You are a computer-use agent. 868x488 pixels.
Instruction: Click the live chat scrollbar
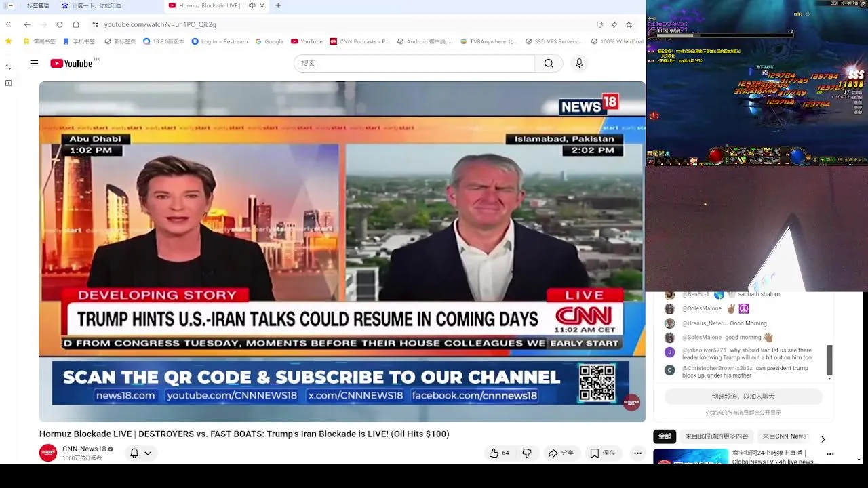click(829, 360)
